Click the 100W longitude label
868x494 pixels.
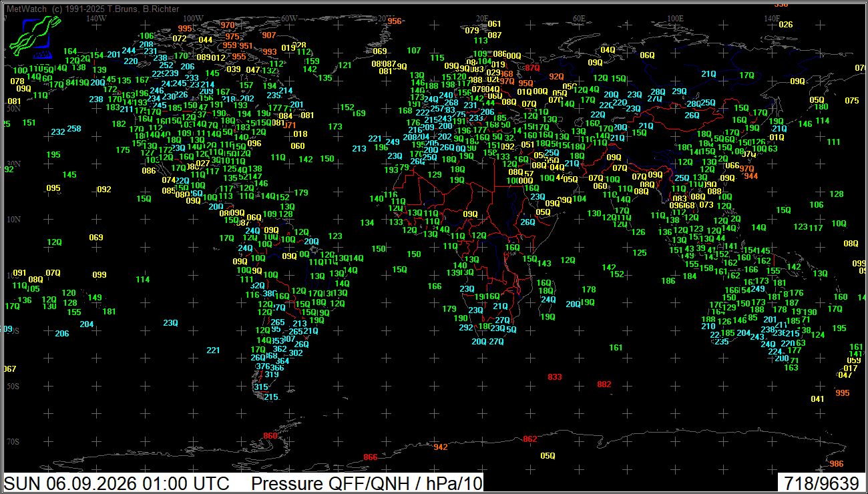[193, 19]
